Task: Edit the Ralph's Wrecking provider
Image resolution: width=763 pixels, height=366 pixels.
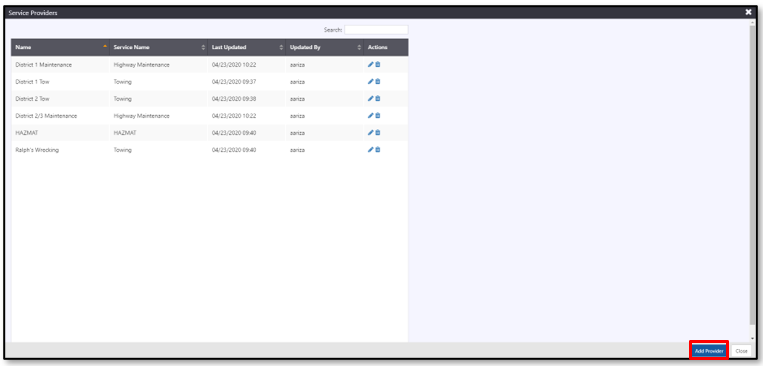Action: click(x=370, y=150)
